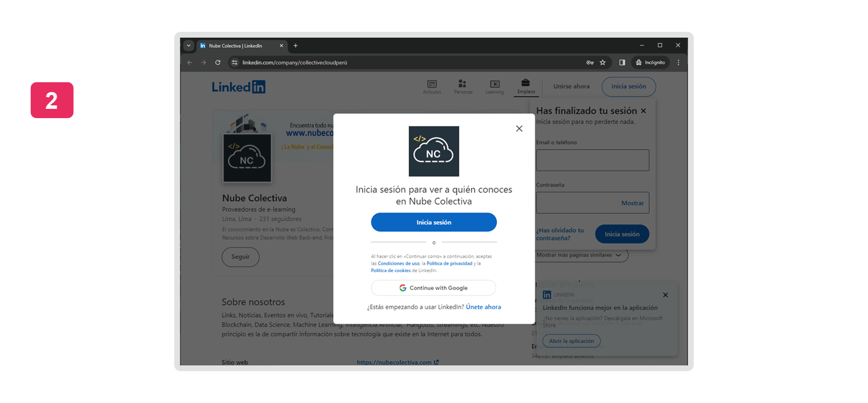
Task: Open the Artículos nav icon
Action: click(x=432, y=87)
